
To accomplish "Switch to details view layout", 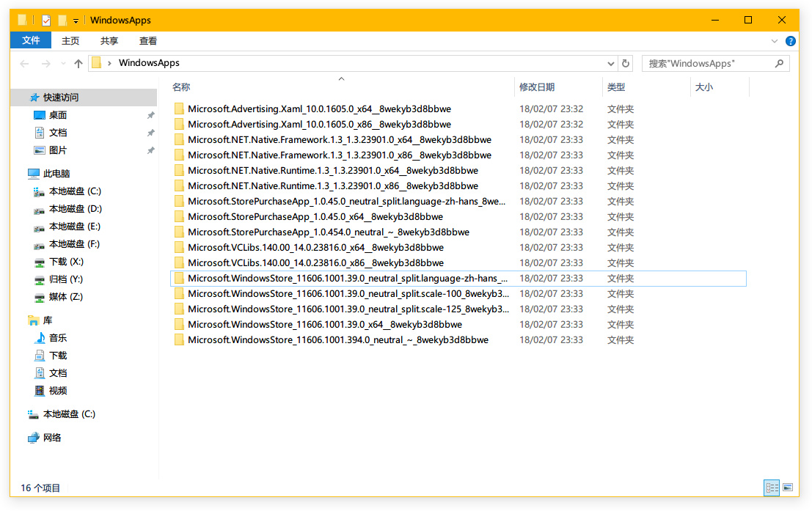I will [x=772, y=488].
